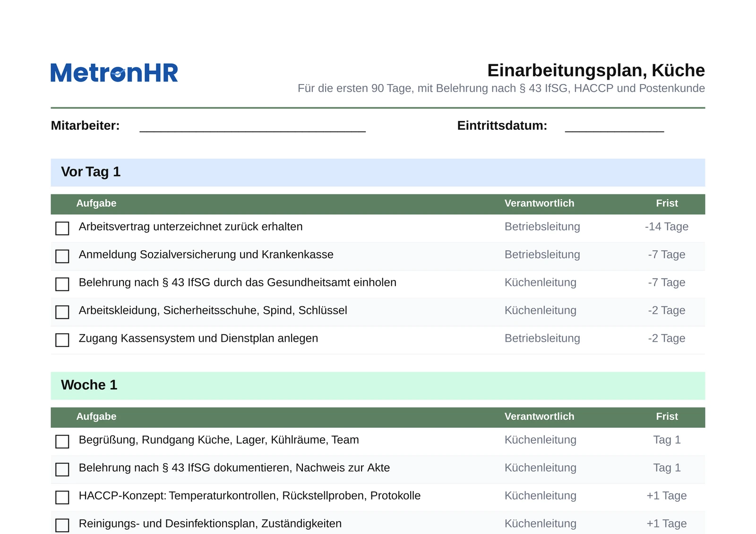The width and height of the screenshot is (756, 534).
Task: Click the "-2 Tage" deadline for Zugang Kassensystem
Action: (667, 339)
